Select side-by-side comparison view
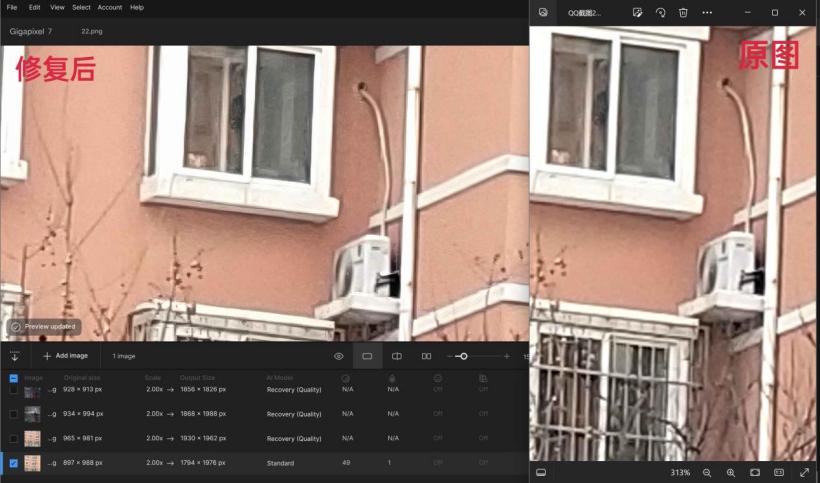Viewport: 820px width, 483px height. (x=427, y=356)
